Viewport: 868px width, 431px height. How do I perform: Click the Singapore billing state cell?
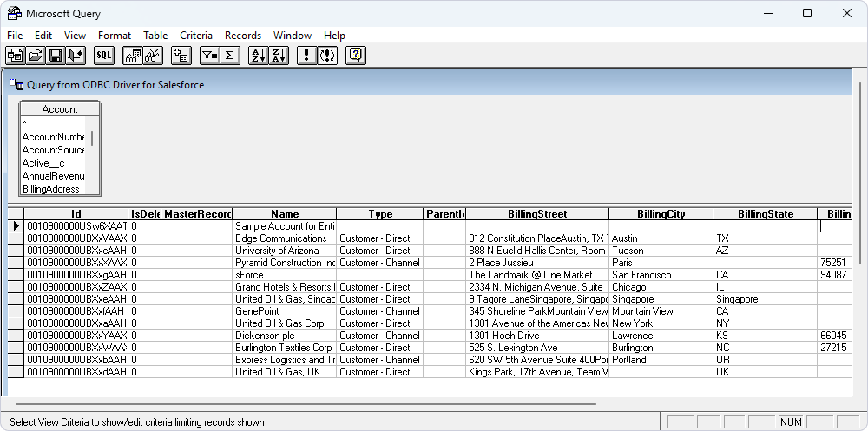(x=765, y=299)
